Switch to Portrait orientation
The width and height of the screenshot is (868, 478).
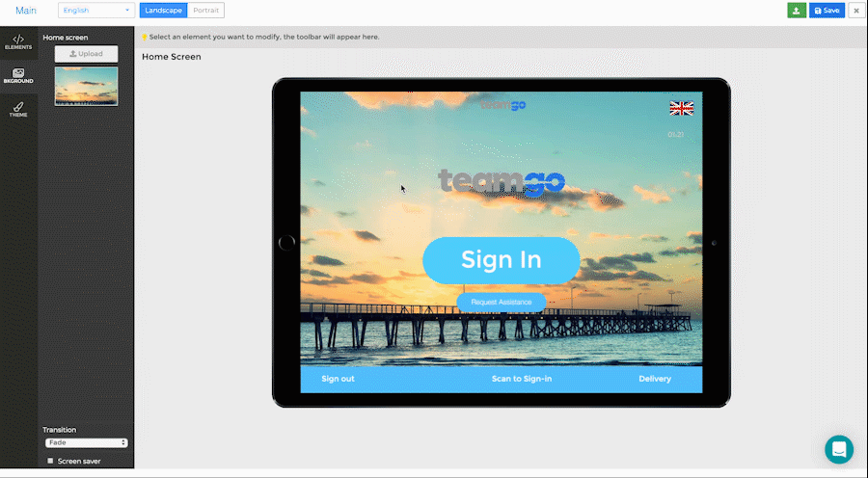[206, 11]
